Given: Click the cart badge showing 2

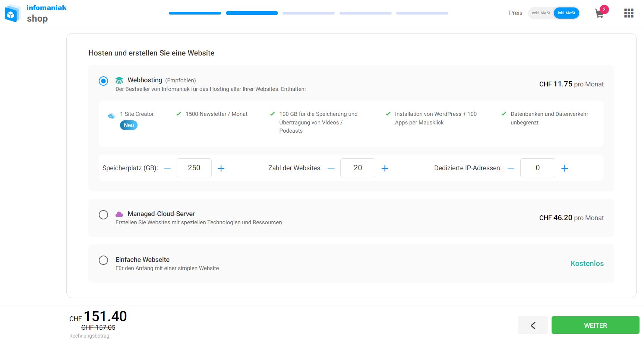Looking at the screenshot, I should [604, 9].
